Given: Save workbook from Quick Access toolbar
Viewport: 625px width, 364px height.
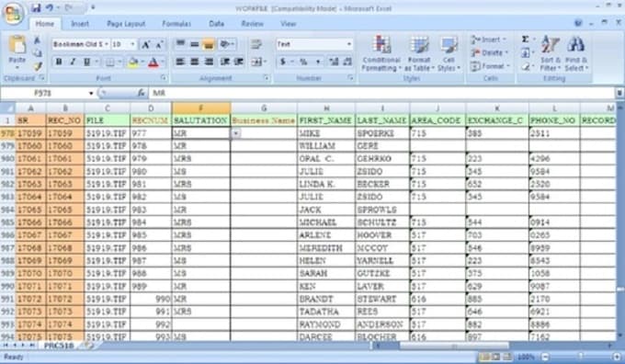Looking at the screenshot, I should click(36, 7).
